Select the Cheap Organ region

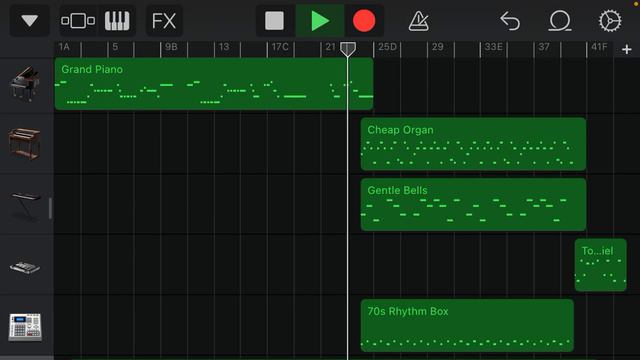[473, 144]
